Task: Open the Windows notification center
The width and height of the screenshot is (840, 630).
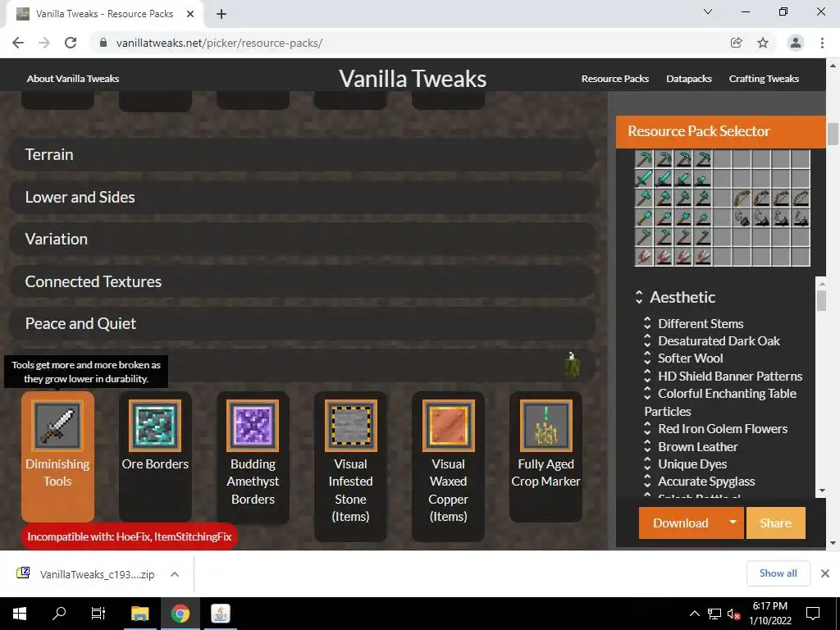Action: pos(813,614)
